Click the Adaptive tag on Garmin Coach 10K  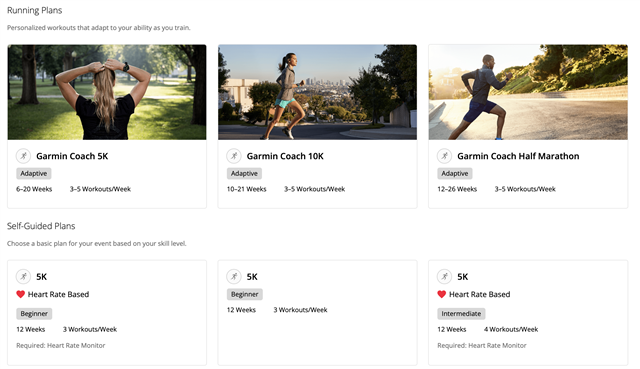(x=244, y=173)
